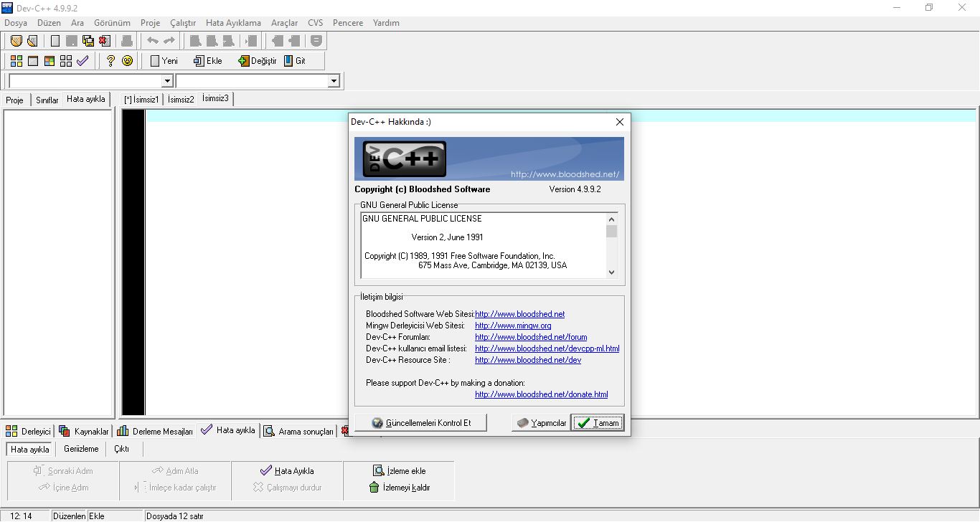Open the Pencere menu
This screenshot has height=522, width=980.
(x=348, y=23)
